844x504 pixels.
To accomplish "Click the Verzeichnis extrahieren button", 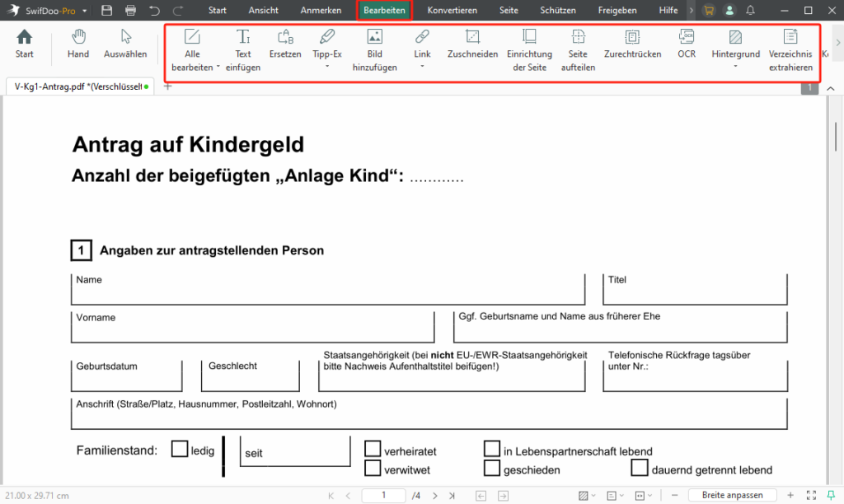I will pos(790,49).
